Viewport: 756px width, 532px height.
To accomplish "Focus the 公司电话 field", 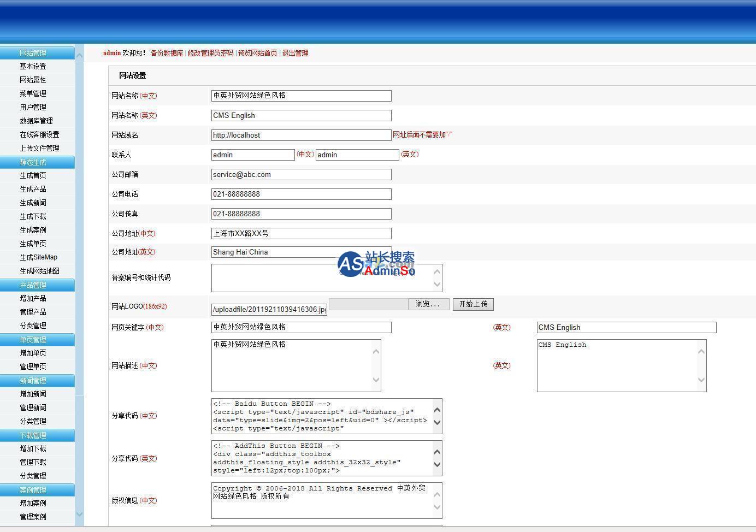I will (302, 194).
